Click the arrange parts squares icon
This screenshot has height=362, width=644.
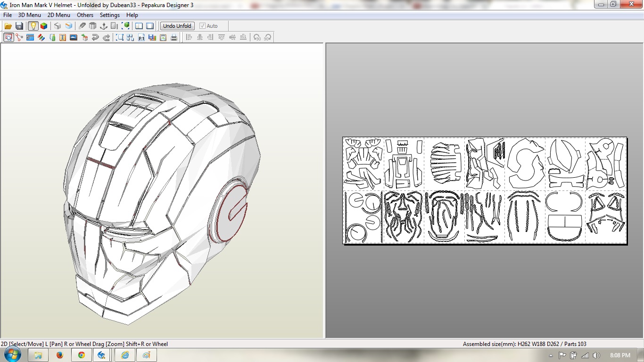[131, 37]
